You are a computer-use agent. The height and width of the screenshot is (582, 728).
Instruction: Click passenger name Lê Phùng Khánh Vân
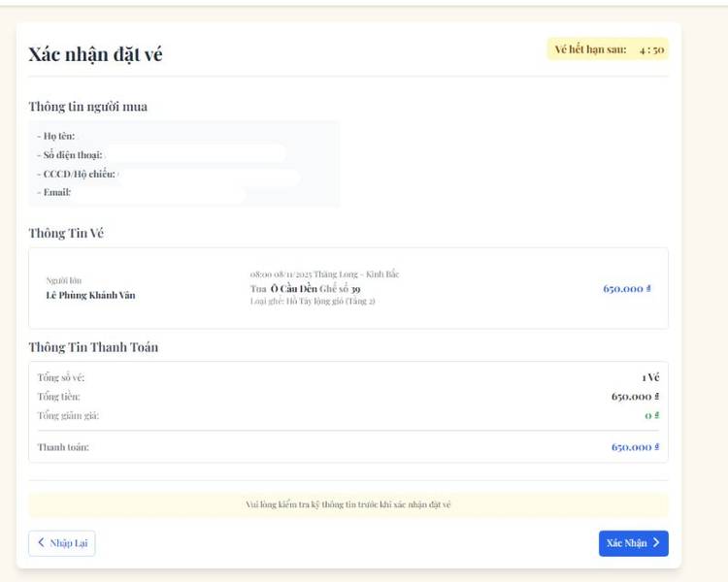pos(91,295)
